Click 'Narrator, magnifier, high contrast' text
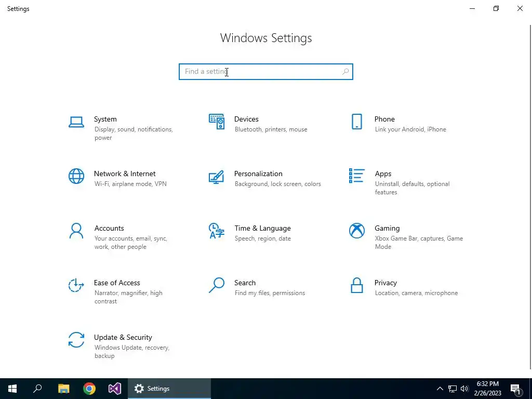The image size is (532, 399). pyautogui.click(x=128, y=297)
